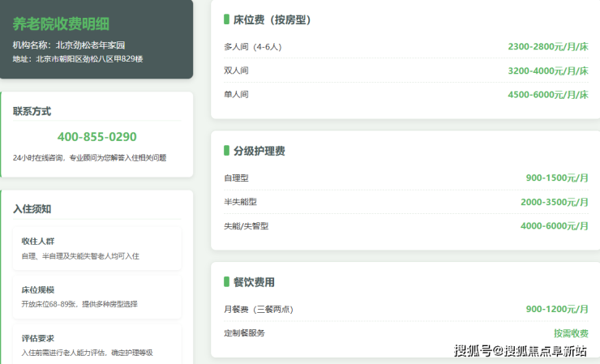Click the 入住须知 heading

32,209
